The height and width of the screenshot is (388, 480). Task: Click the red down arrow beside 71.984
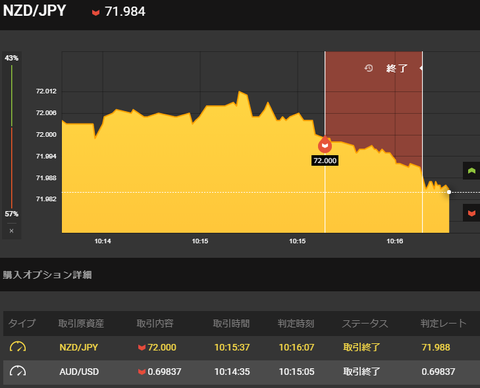click(x=96, y=13)
